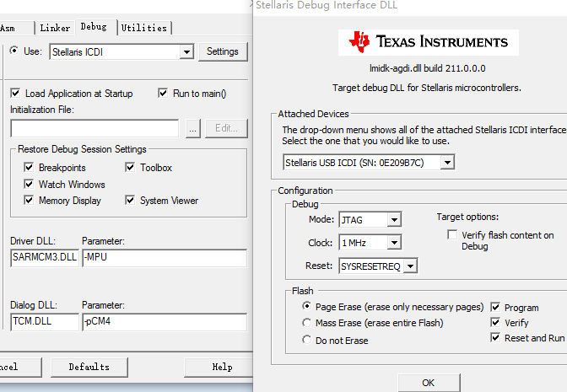
Task: Confirm with the OK button
Action: pos(429,383)
